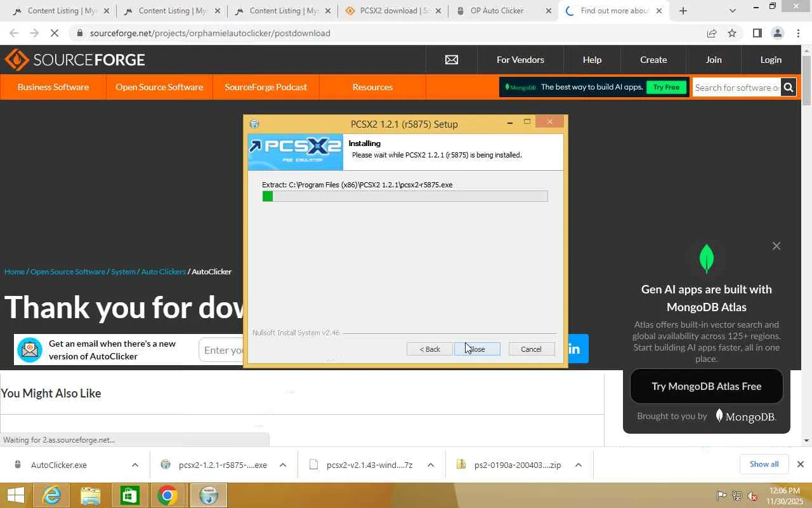Open Business Software menu
Screen dimensions: 812x508
[x=53, y=87]
